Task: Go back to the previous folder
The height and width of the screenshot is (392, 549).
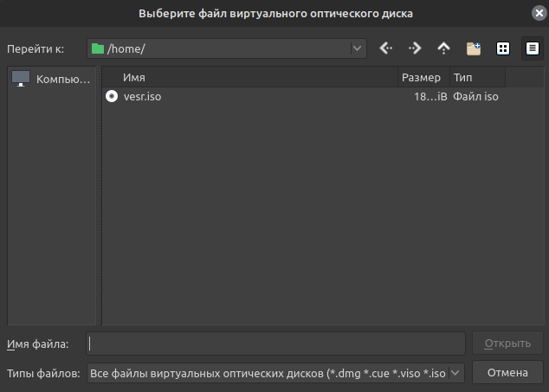Action: coord(386,48)
